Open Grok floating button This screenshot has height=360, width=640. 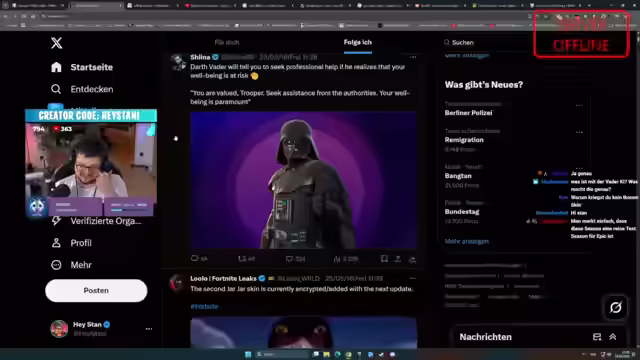[x=616, y=307]
